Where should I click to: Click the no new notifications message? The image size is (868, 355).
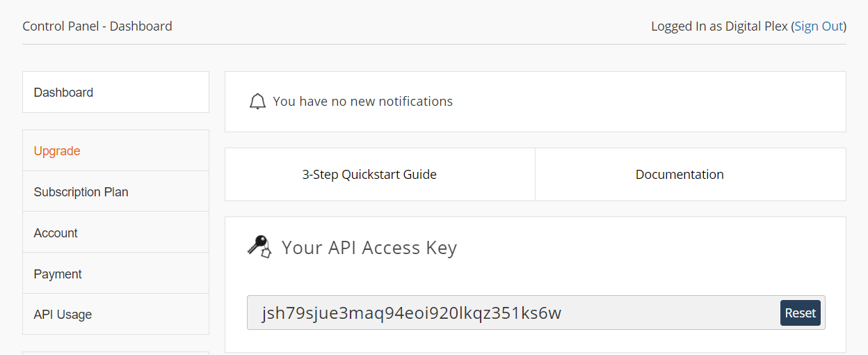click(x=363, y=102)
